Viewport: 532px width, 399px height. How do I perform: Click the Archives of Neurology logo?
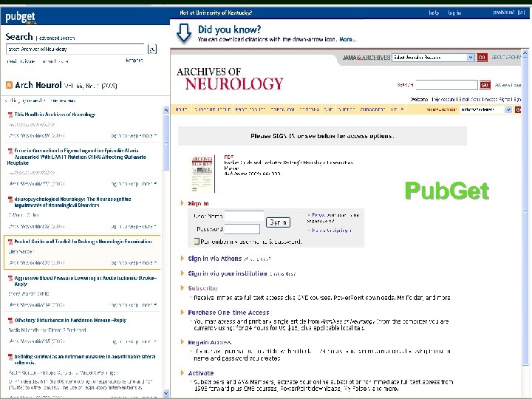(230, 79)
